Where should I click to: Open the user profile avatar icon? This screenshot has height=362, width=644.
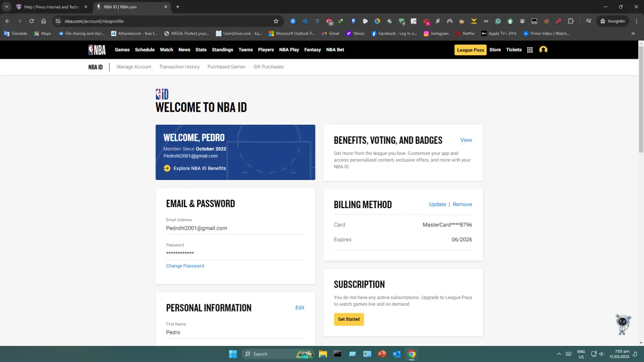pos(543,50)
